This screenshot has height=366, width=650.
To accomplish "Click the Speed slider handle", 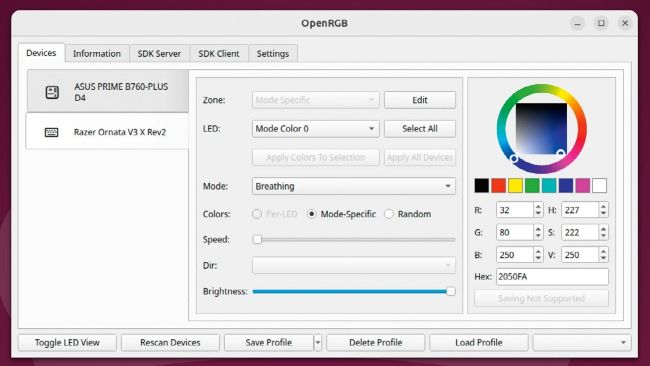I will [257, 240].
